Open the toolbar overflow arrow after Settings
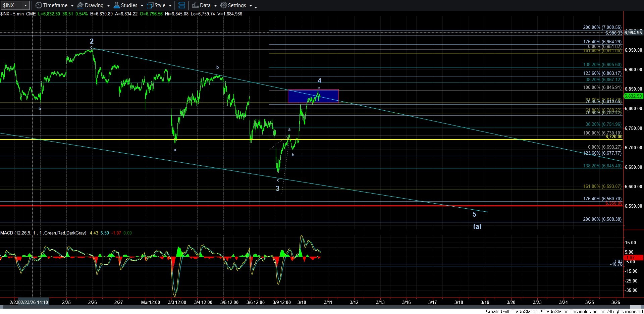This screenshot has width=644, height=314. [x=256, y=7]
